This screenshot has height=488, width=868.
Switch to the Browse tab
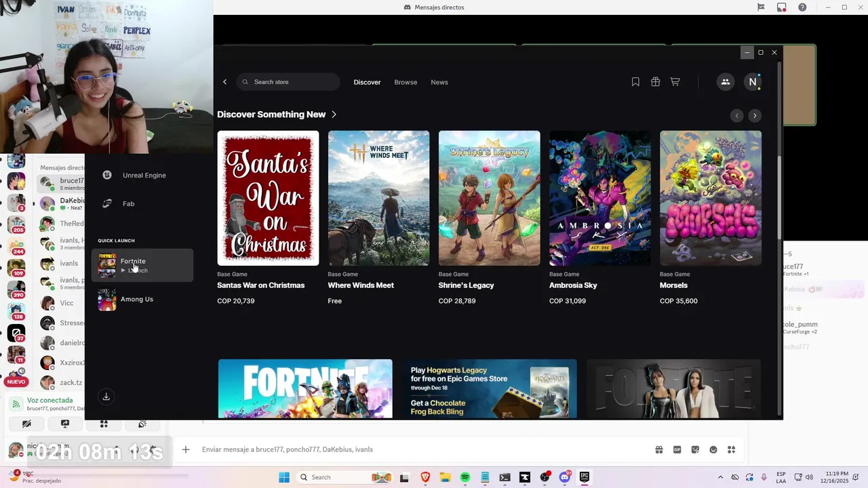pyautogui.click(x=406, y=82)
